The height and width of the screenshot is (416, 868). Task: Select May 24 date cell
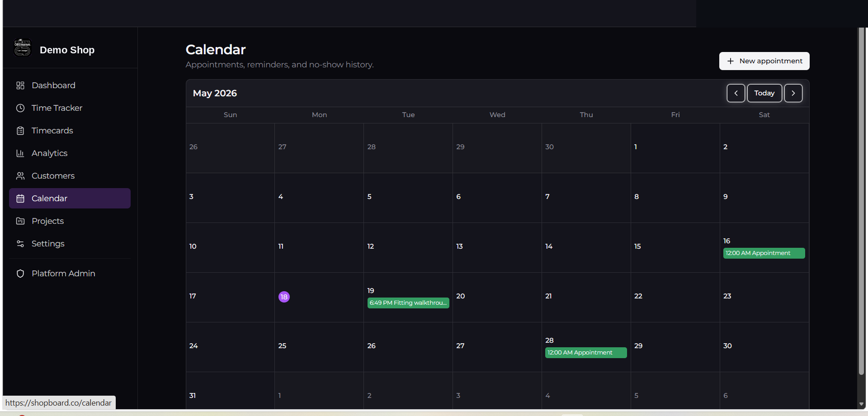coord(230,347)
